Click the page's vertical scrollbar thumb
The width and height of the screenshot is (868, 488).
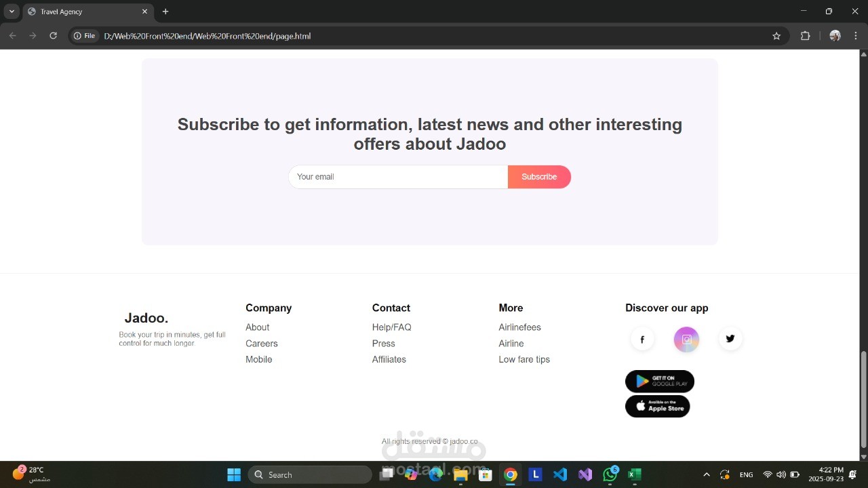(863, 399)
